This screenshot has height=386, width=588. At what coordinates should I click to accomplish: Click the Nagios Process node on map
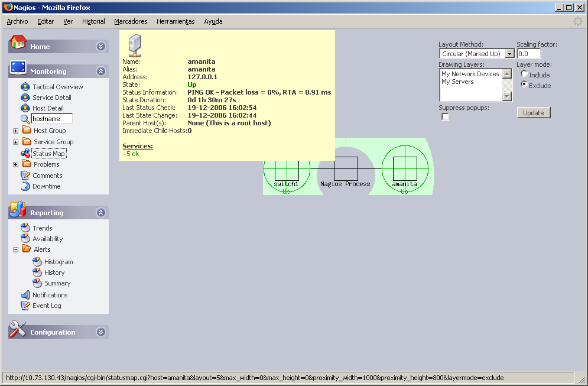[346, 169]
